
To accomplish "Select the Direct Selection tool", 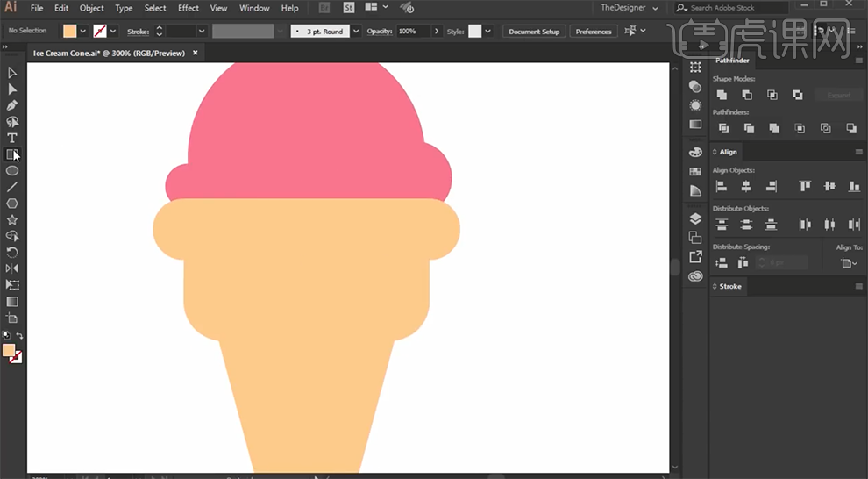I will click(12, 89).
